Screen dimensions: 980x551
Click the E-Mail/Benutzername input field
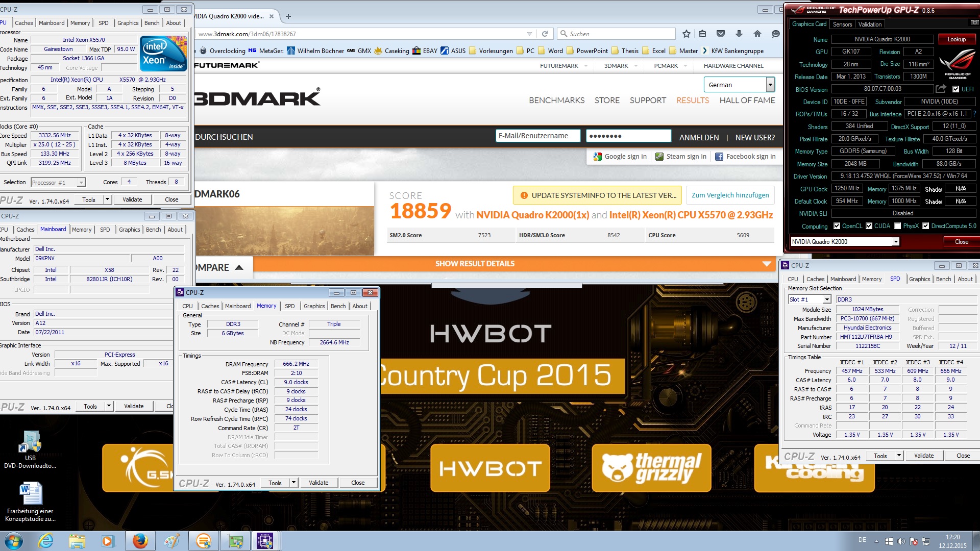coord(538,136)
